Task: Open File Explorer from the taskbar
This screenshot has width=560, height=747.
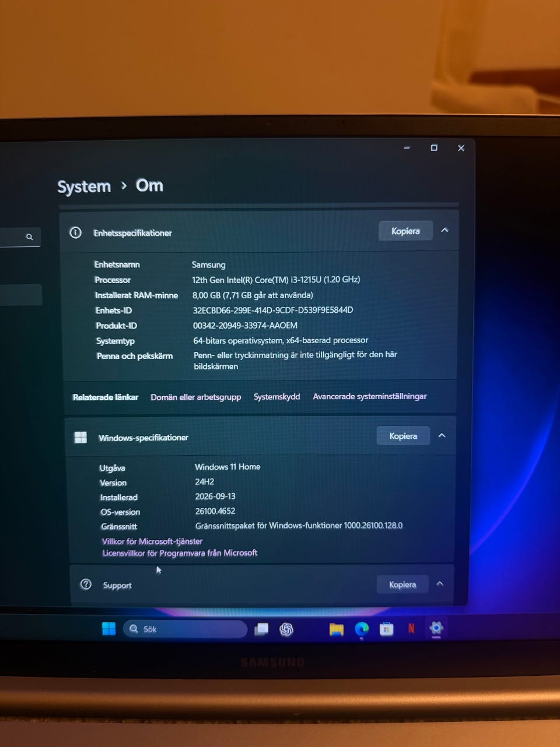Action: click(x=337, y=629)
